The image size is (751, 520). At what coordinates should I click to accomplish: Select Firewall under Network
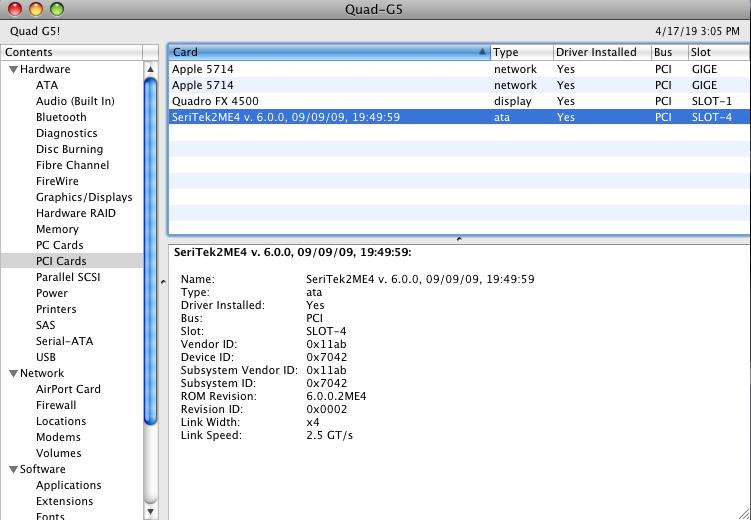56,406
